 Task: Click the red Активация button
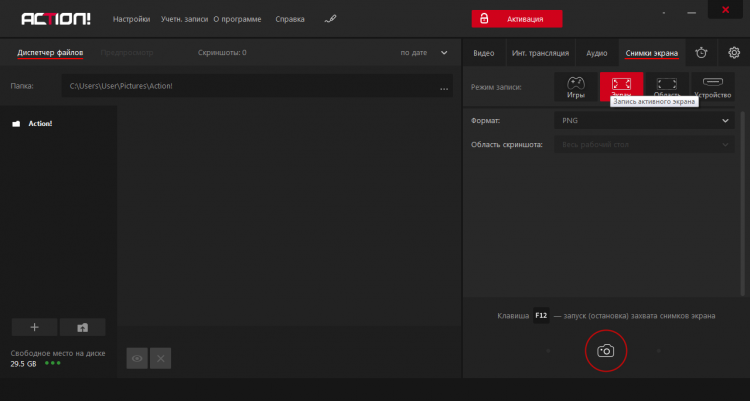pos(517,19)
